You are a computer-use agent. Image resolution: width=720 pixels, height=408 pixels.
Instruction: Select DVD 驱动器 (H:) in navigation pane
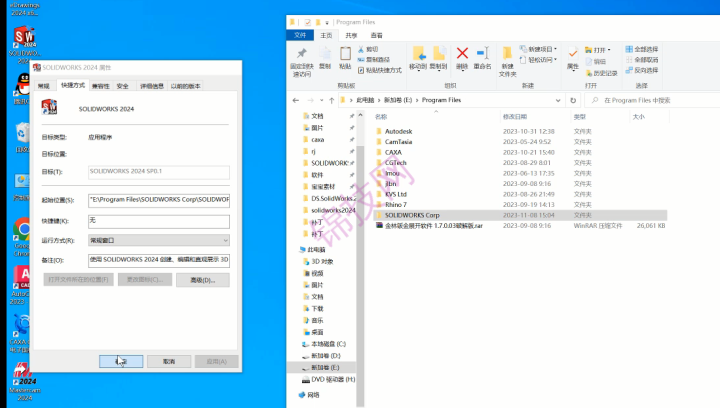coord(332,380)
